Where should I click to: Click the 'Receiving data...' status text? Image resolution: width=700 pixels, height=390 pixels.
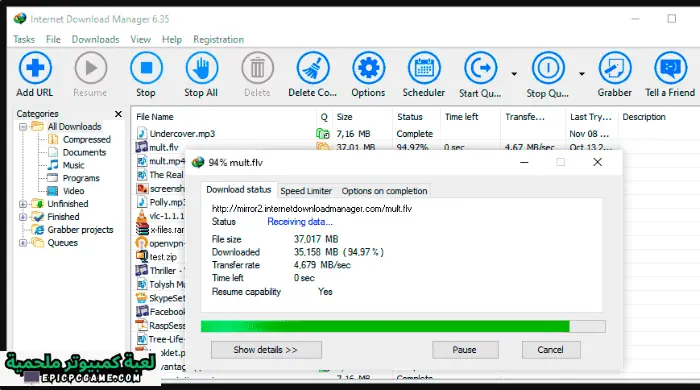pyautogui.click(x=300, y=222)
